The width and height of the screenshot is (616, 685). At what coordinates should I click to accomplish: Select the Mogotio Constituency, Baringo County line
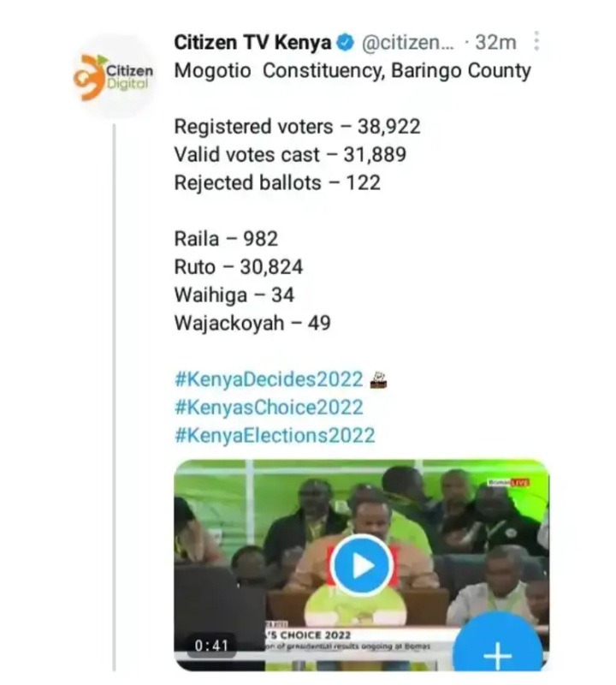pos(352,71)
